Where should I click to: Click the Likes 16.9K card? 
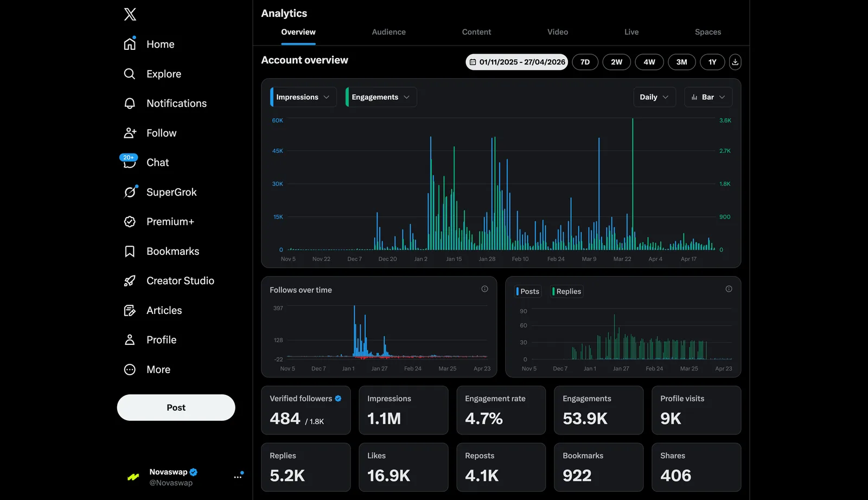click(404, 467)
